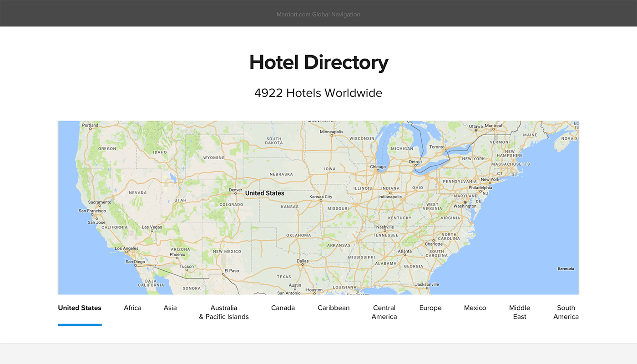This screenshot has width=637, height=364.
Task: Click the IDAHO state label
Action: 160,152
